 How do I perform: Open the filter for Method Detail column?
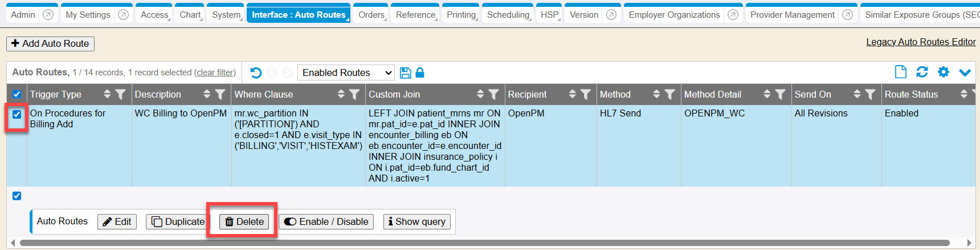(x=781, y=94)
